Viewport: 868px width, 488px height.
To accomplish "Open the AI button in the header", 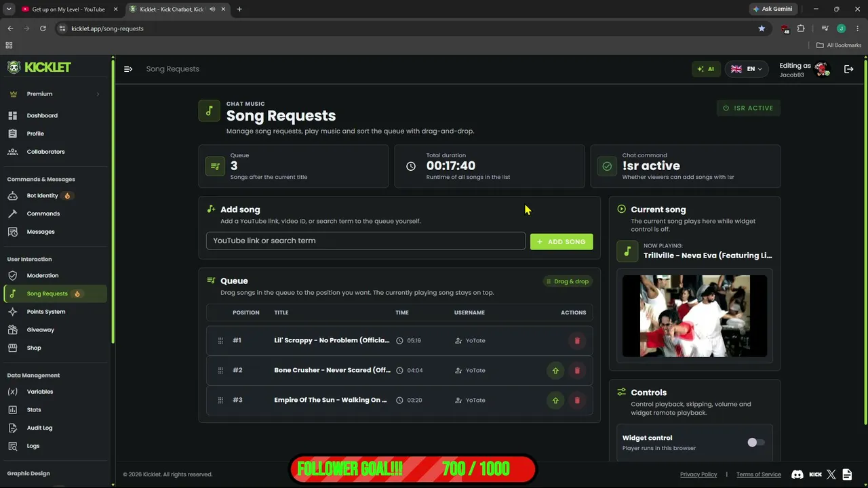I will pyautogui.click(x=706, y=69).
